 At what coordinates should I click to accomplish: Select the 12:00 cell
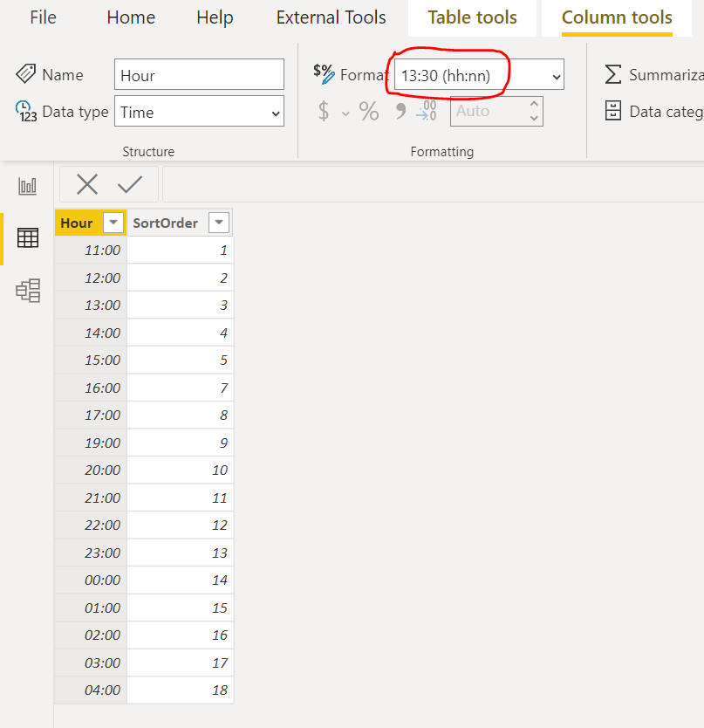[x=91, y=278]
